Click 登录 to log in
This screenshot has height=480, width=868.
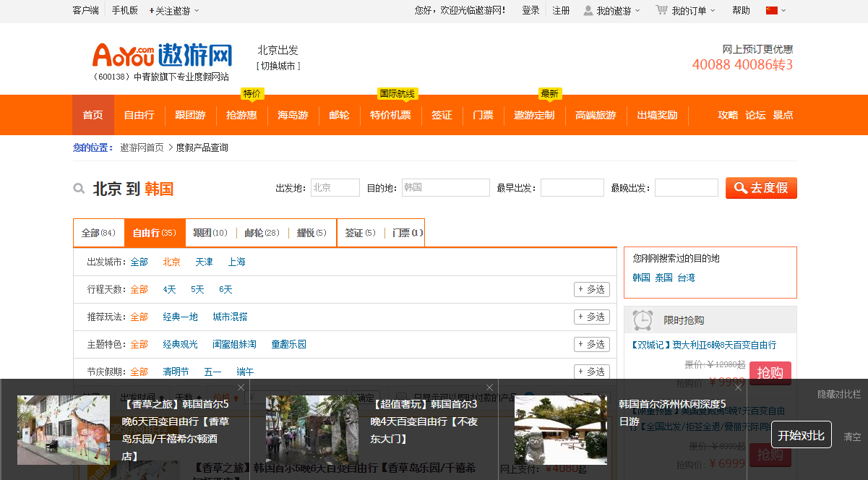click(530, 11)
